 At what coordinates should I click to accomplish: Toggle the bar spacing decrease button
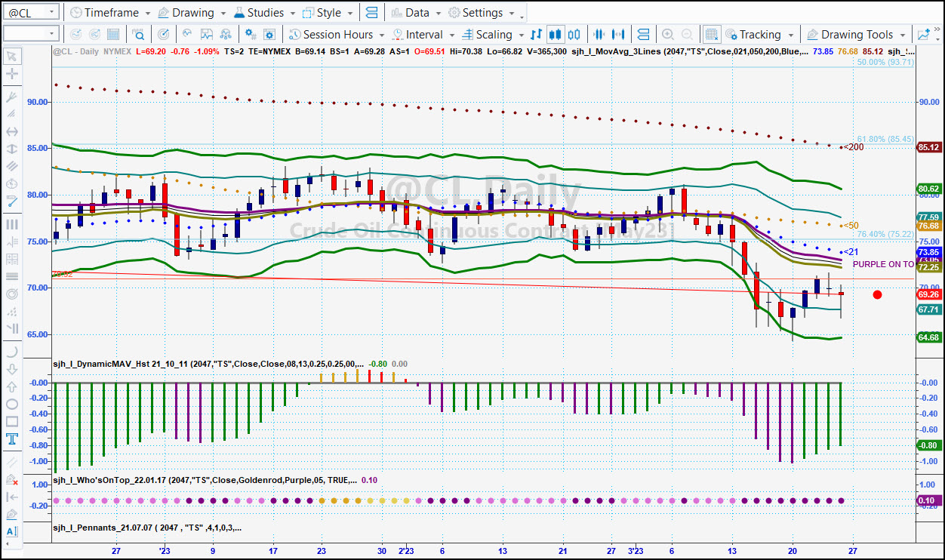point(600,35)
